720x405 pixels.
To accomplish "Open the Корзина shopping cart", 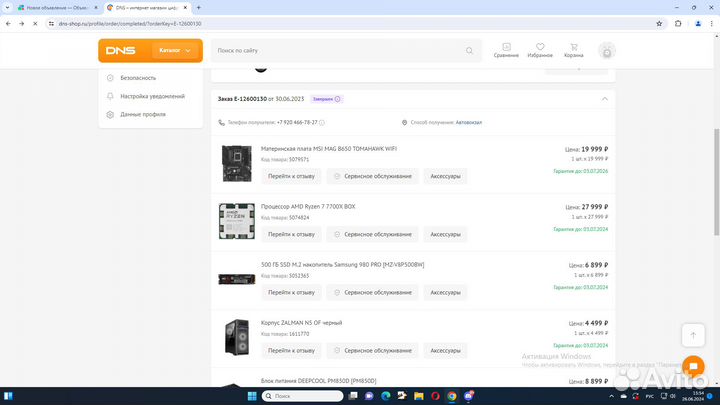I will point(574,51).
